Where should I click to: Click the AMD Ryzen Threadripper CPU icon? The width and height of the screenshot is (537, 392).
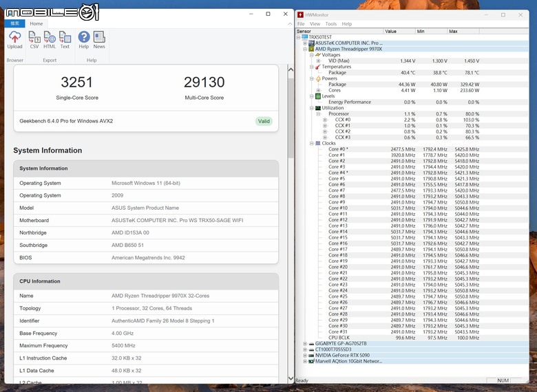pyautogui.click(x=311, y=49)
